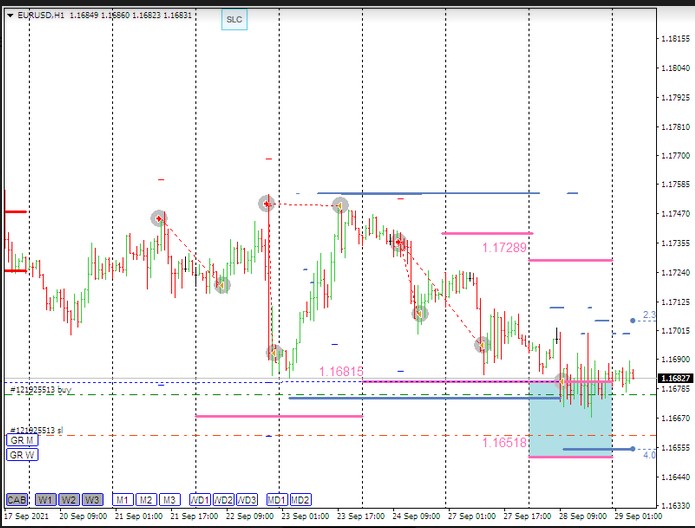695x528 pixels.
Task: Disable the W3 weekly level button
Action: (92, 499)
